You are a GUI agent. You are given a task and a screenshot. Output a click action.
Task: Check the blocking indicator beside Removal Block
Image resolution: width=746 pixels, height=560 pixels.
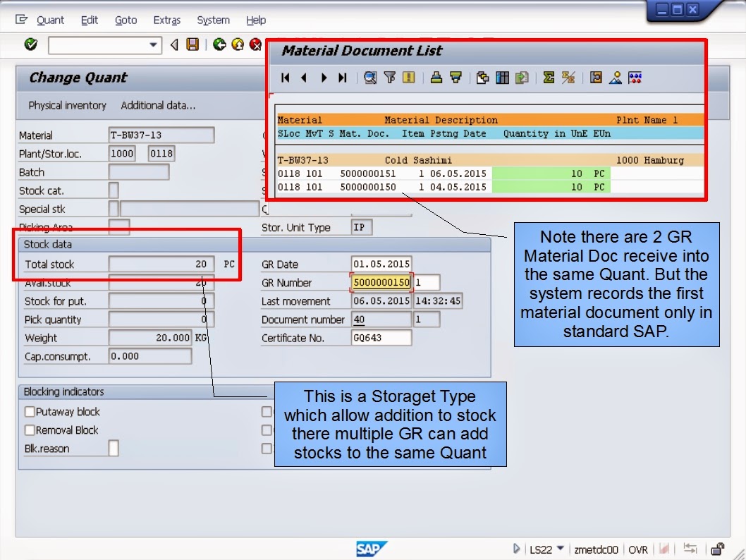267,430
